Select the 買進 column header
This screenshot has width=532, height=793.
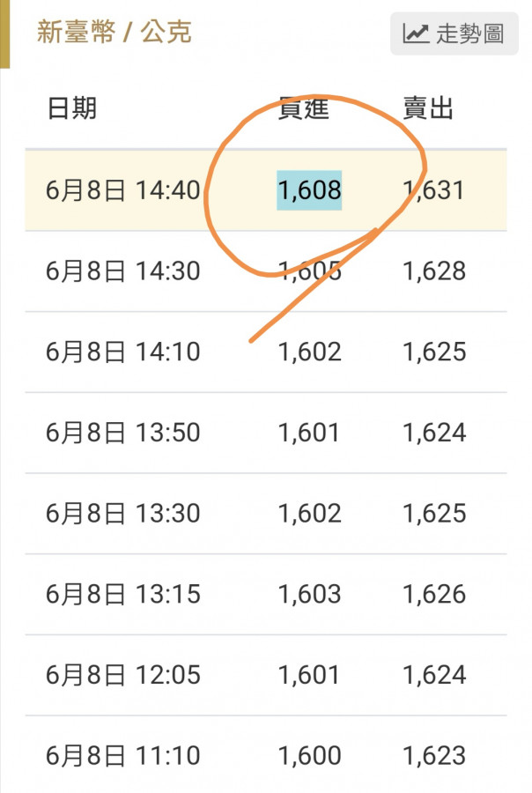click(x=304, y=108)
